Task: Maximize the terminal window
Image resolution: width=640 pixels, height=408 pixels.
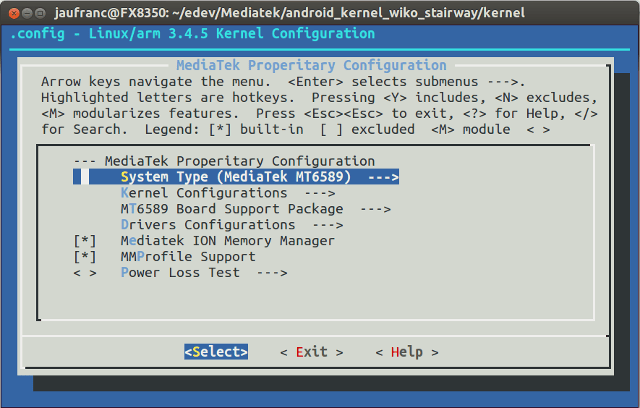Action: tap(40, 13)
